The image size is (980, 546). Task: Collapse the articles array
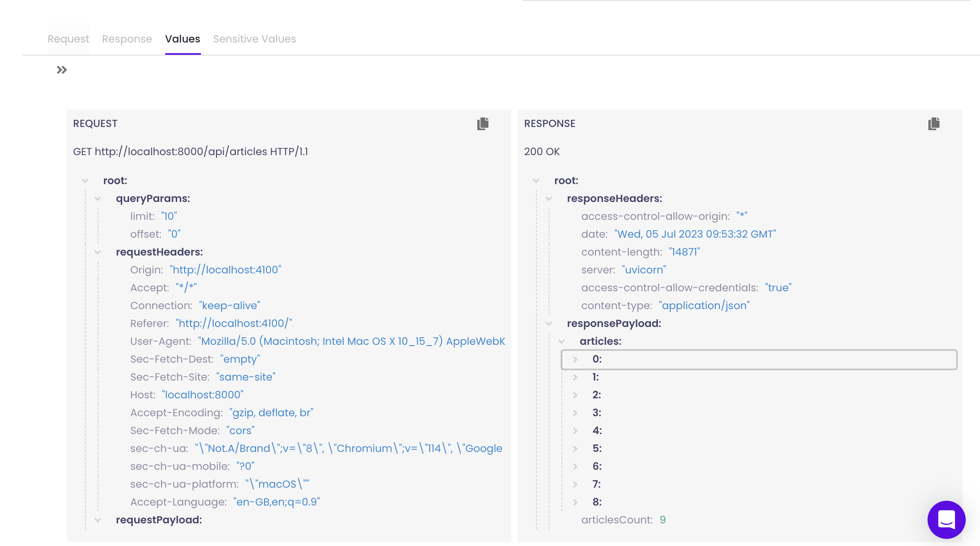(x=561, y=342)
